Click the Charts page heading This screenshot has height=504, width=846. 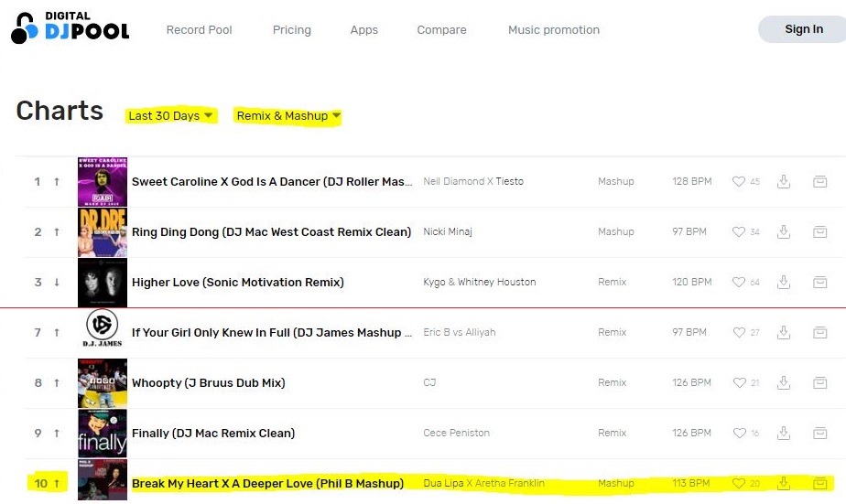(60, 111)
